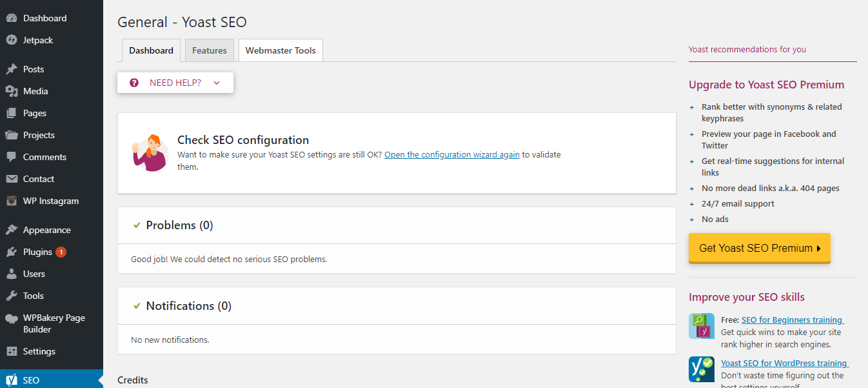Click 'Check SEO configuration' heading
This screenshot has height=388, width=868.
[243, 140]
